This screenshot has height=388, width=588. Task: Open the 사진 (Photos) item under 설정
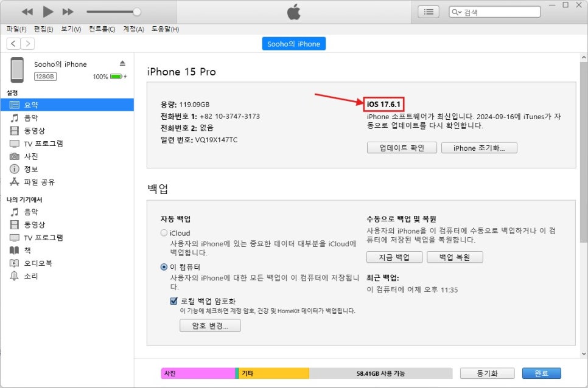pyautogui.click(x=30, y=156)
